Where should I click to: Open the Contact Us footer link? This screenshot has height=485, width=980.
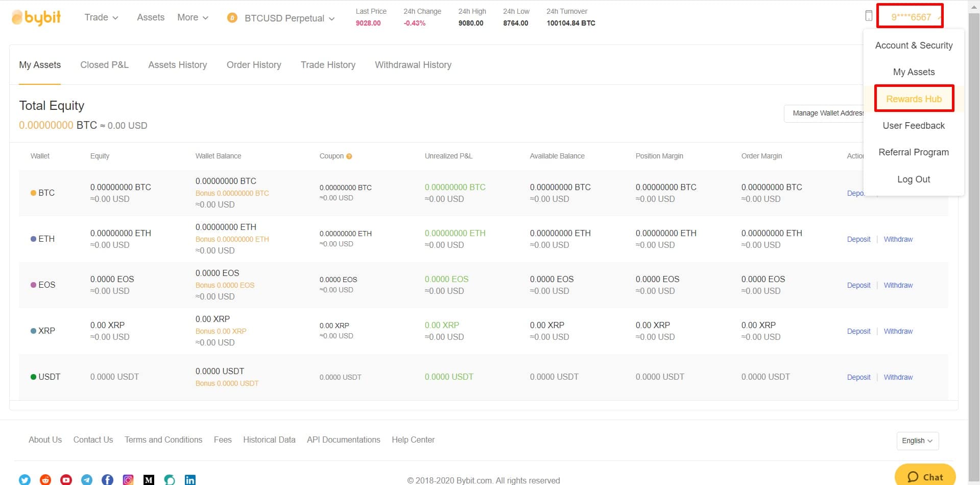tap(93, 440)
